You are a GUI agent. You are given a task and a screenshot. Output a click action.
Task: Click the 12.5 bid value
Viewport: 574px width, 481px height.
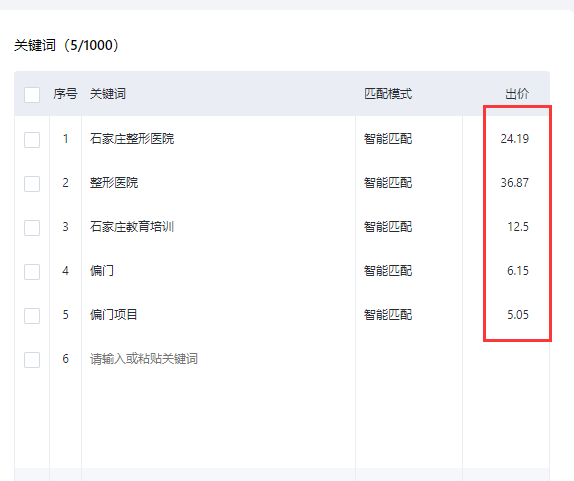518,227
